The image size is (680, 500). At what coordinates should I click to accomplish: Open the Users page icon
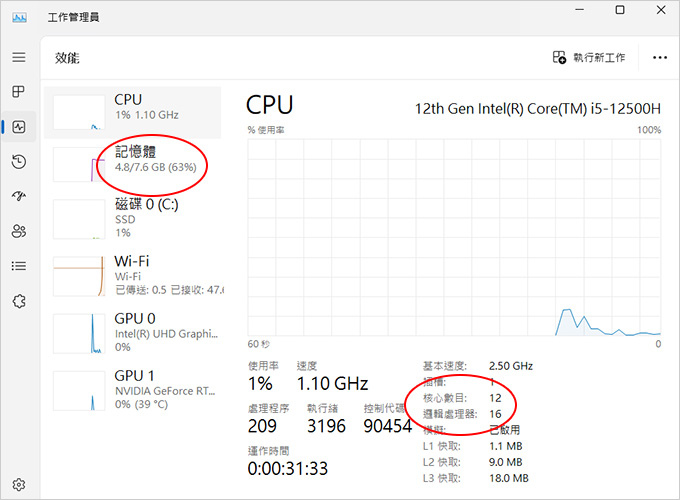coord(19,231)
